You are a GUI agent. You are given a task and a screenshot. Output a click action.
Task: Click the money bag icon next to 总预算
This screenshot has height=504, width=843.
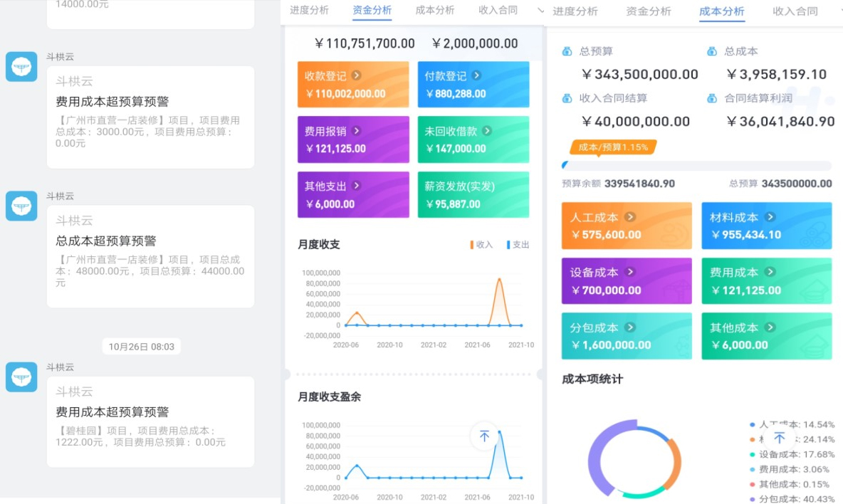point(567,51)
